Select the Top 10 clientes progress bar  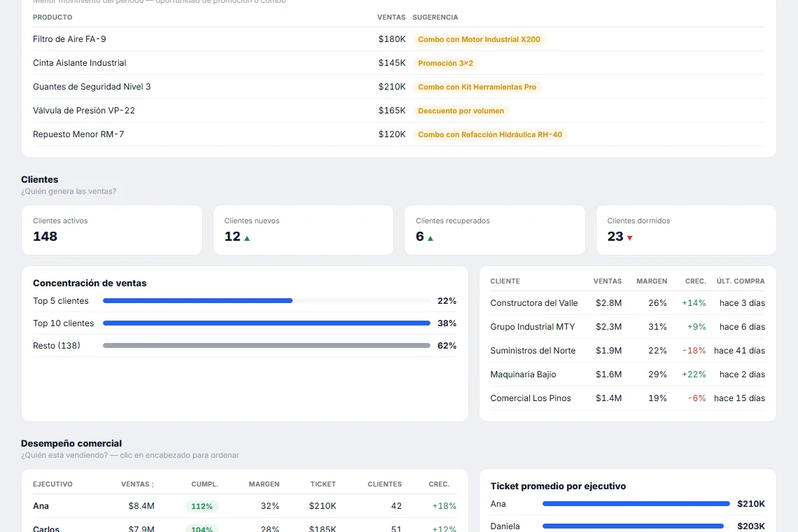click(x=267, y=323)
